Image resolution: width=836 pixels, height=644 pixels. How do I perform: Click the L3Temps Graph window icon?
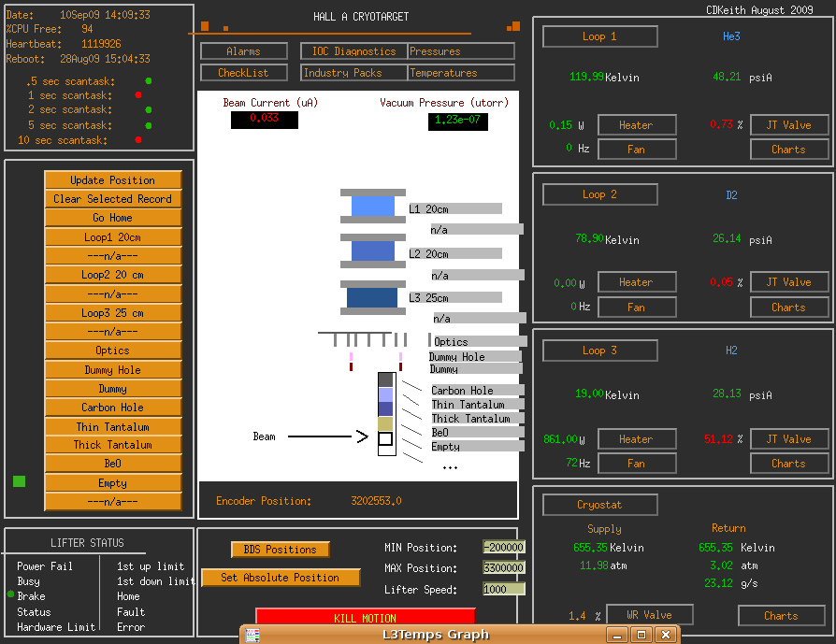[252, 635]
